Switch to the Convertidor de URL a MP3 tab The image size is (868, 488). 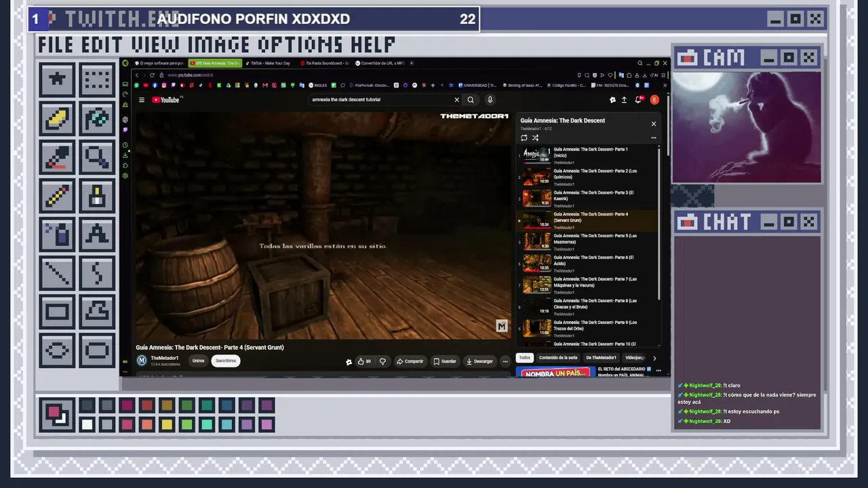[x=380, y=63]
